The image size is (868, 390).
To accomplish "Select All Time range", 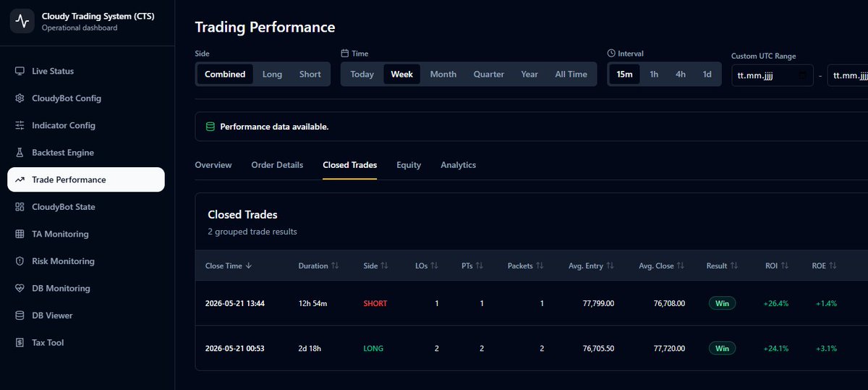I will 571,75.
